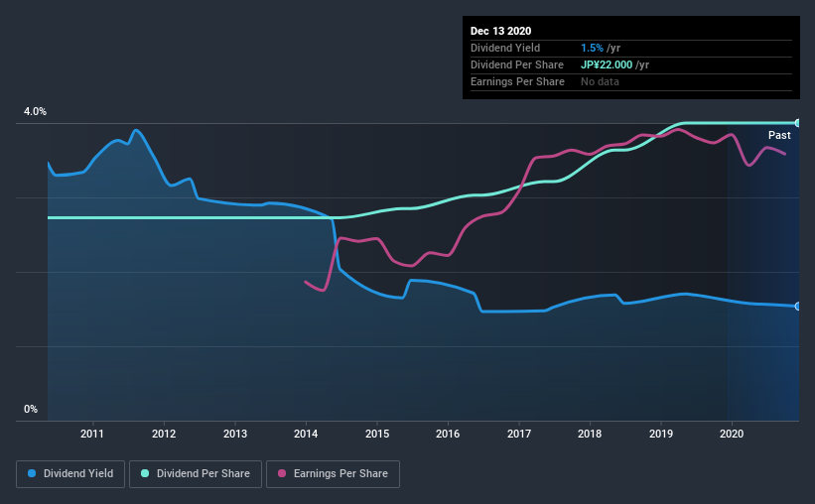Click the blue Dividend Yield legend dot
Image resolution: width=815 pixels, height=504 pixels.
point(32,473)
